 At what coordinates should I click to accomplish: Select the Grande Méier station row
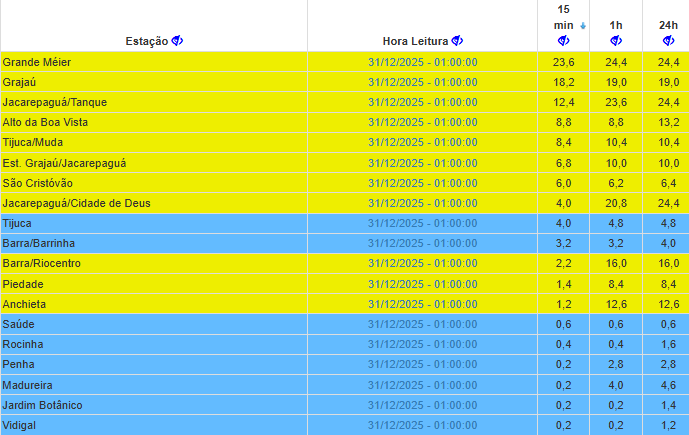click(x=344, y=62)
